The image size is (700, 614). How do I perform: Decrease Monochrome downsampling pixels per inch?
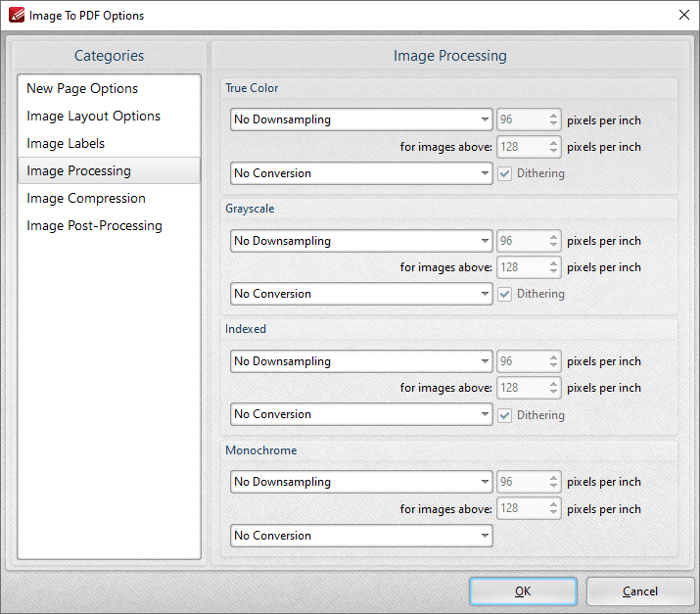coord(553,486)
